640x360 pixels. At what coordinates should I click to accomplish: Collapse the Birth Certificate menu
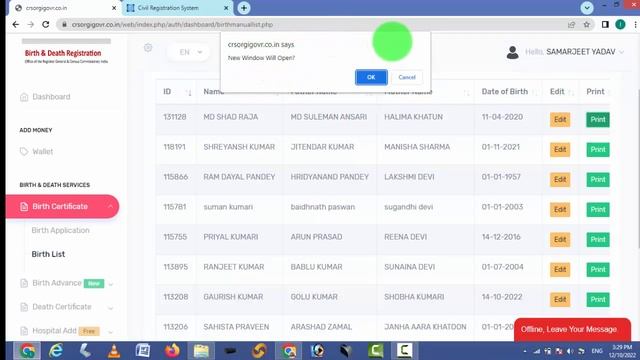tap(62, 207)
